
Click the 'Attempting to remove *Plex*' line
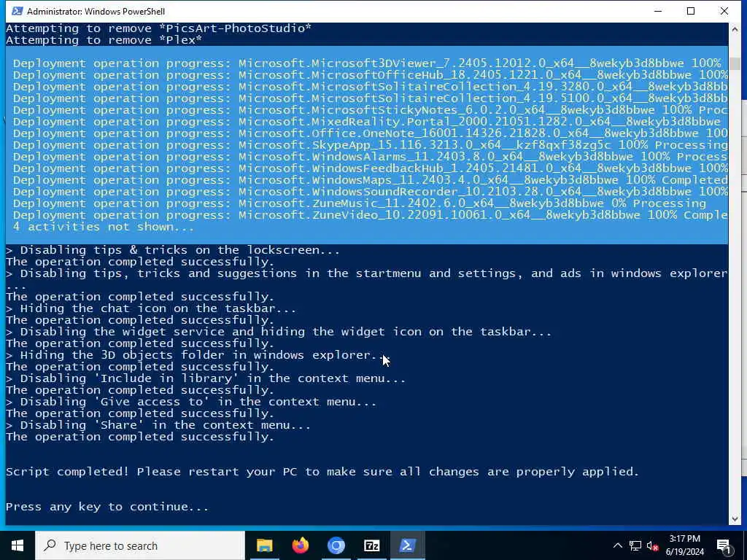tap(104, 40)
